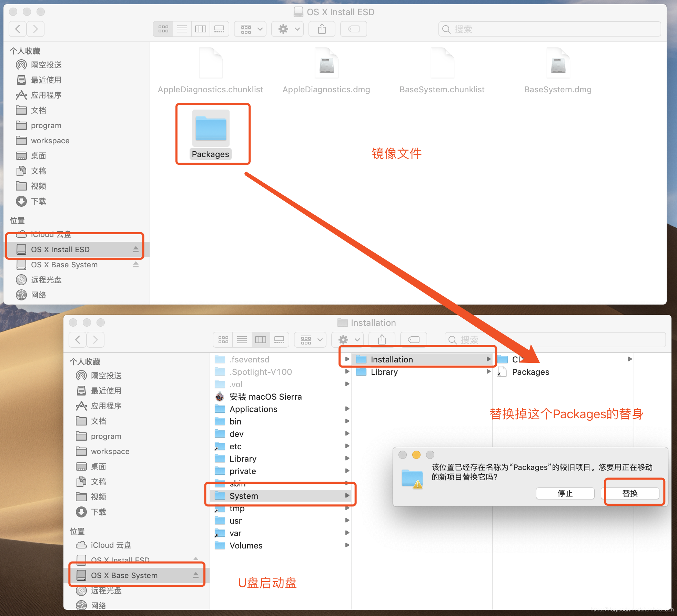The image size is (677, 616).
Task: Open AirDrop (隔空投送) in top window sidebar
Action: (46, 65)
